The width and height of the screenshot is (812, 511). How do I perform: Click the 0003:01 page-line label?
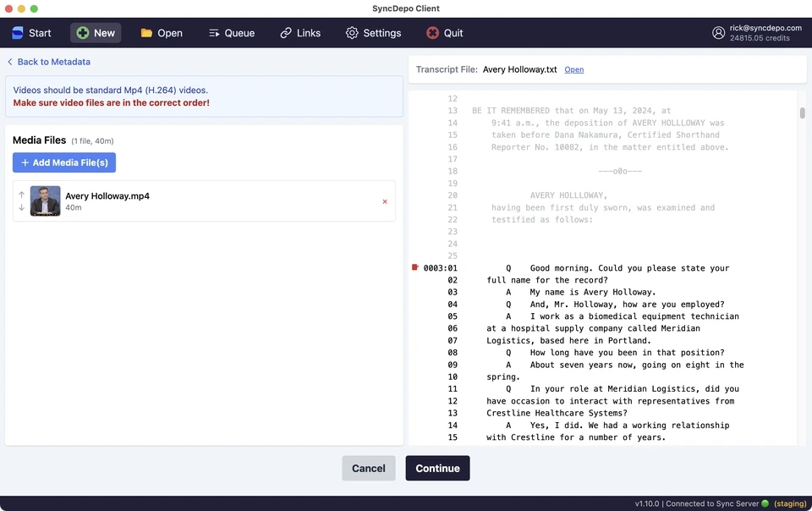pyautogui.click(x=440, y=267)
